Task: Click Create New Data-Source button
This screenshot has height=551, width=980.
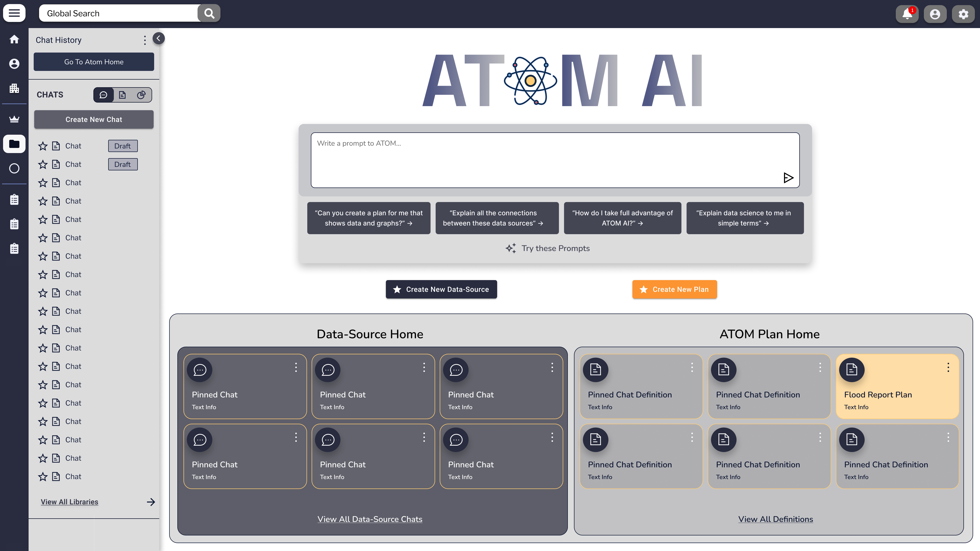Action: point(441,289)
